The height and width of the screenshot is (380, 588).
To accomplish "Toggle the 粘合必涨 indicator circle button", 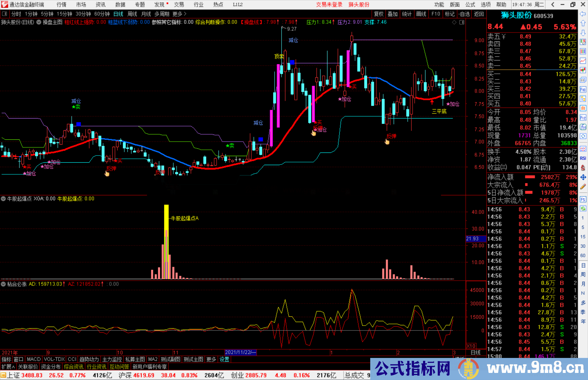I will (x=3, y=284).
